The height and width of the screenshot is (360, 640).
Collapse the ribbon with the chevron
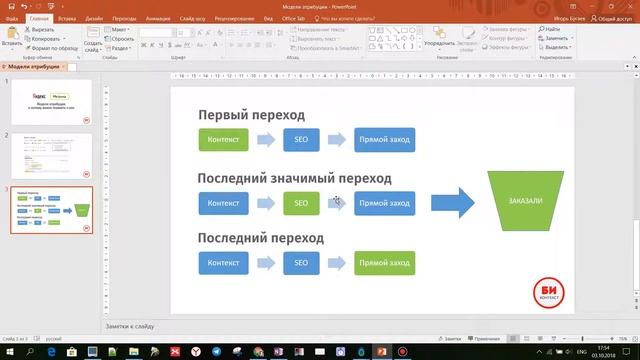[634, 58]
